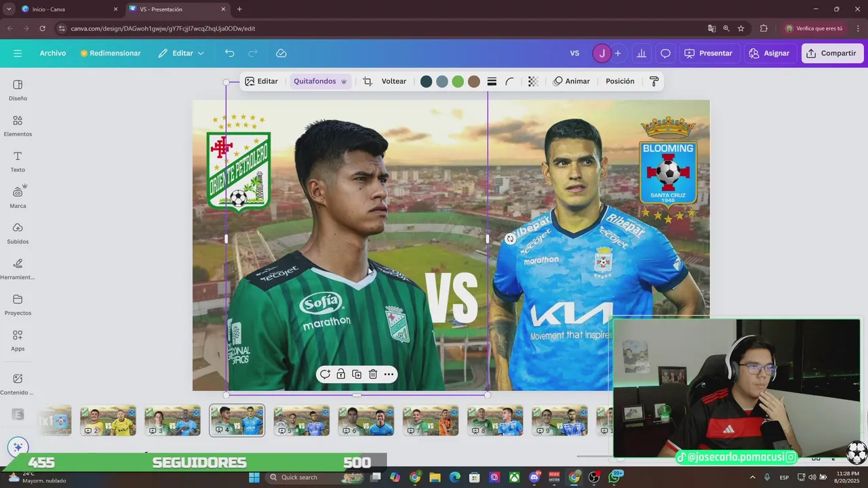Bookmark this page with star icon
This screenshot has height=488, width=868.
(741, 28)
